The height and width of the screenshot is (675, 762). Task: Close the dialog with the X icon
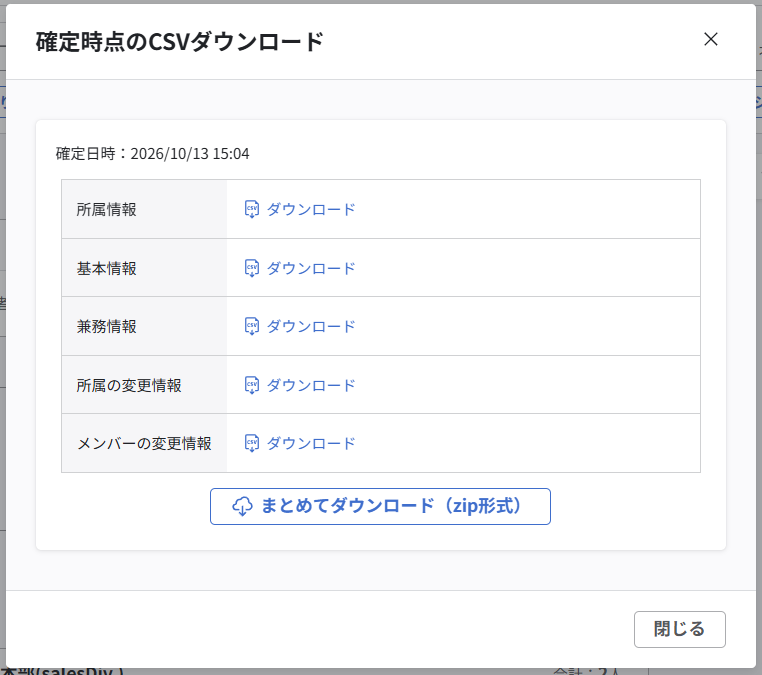pos(710,39)
